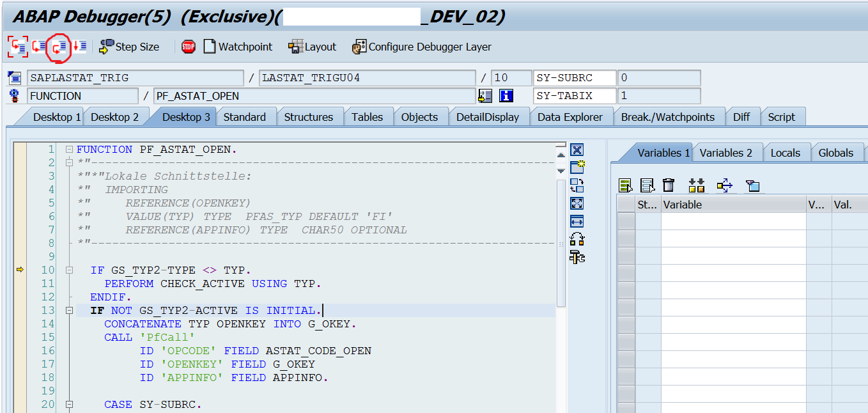The image size is (868, 413).
Task: Click the SAPLASTAT_TRIG program field
Action: point(136,78)
